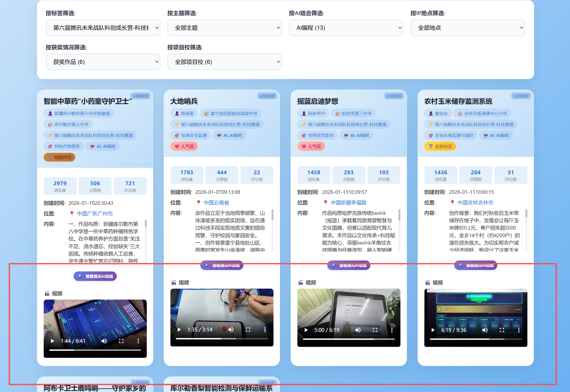
Task: Play the 智能中草药 project video
Action: point(52,341)
